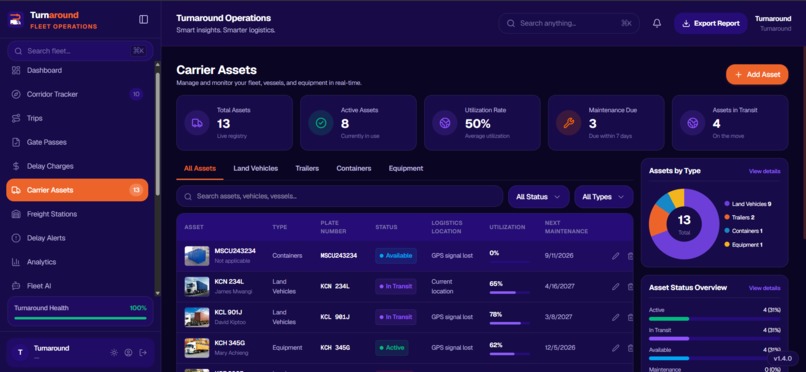Open the Turnaround account menu at the top right
This screenshot has width=806, height=372.
click(x=773, y=24)
